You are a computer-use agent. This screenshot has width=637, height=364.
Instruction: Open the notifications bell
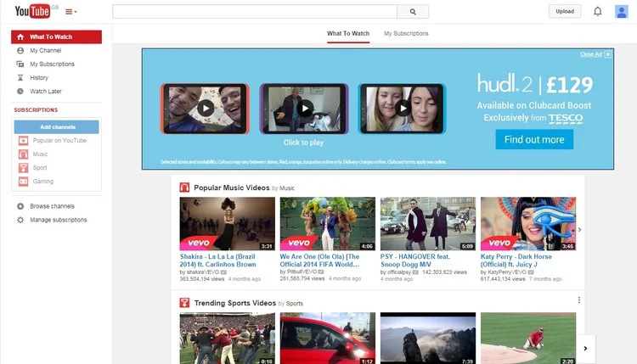click(x=598, y=11)
